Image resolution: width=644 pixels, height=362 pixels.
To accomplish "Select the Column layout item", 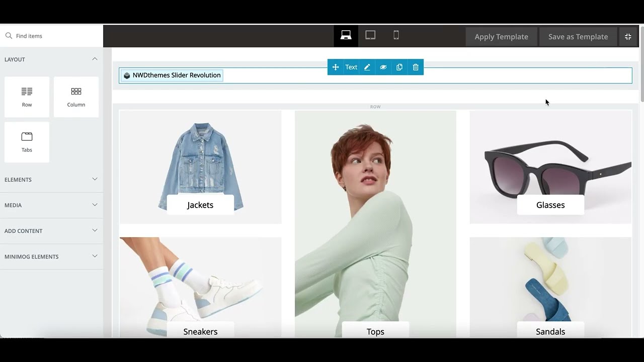I will (x=76, y=97).
